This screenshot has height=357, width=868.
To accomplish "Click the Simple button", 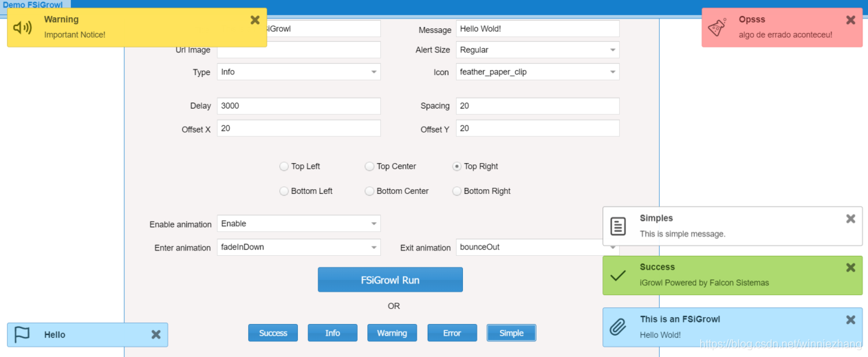I will point(512,333).
